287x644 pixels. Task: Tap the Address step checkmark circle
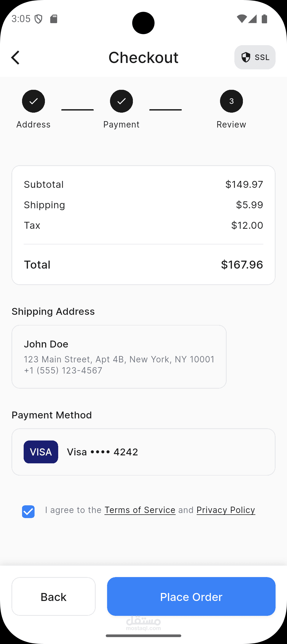33,101
